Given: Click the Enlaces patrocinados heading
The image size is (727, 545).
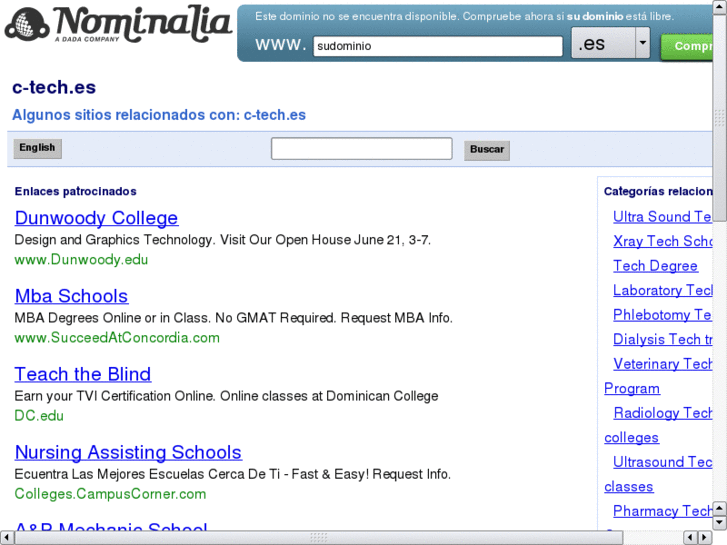Looking at the screenshot, I should click(x=76, y=192).
